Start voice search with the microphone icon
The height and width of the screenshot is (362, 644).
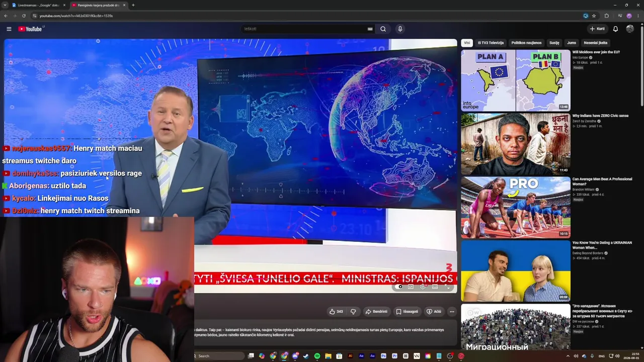pyautogui.click(x=400, y=29)
